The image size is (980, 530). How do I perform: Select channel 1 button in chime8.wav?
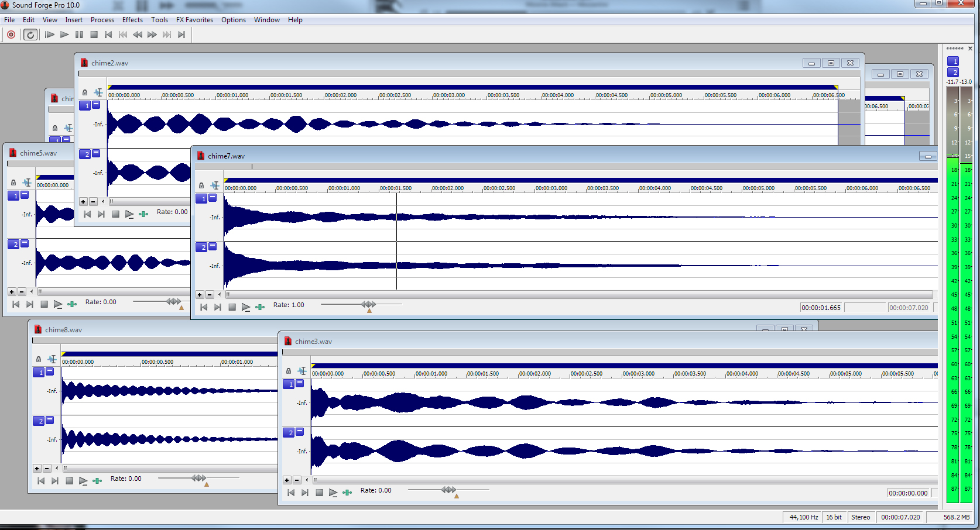(39, 372)
